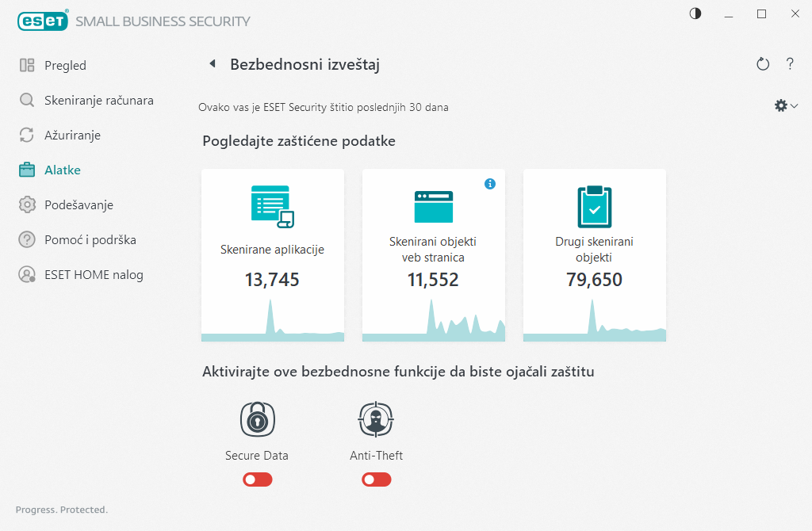
Task: Open help with the question mark icon
Action: point(790,64)
